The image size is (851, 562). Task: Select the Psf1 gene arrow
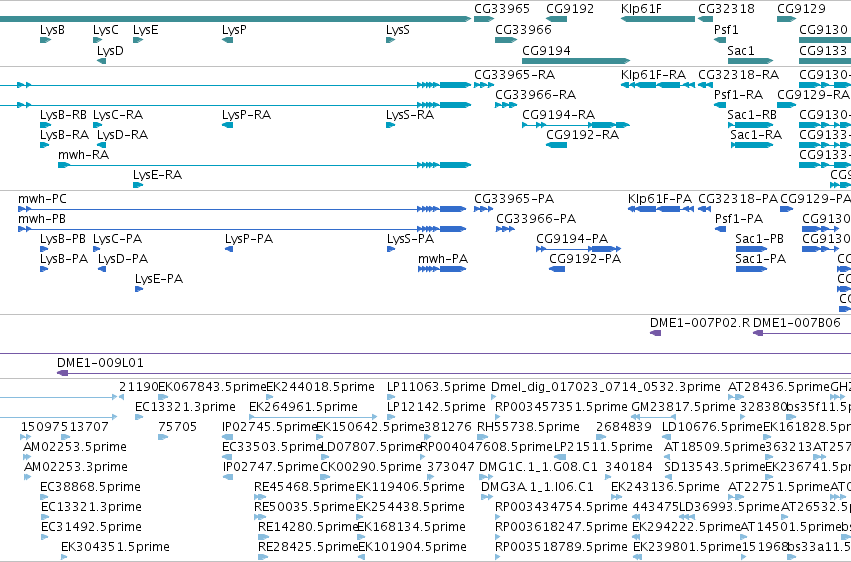point(720,40)
